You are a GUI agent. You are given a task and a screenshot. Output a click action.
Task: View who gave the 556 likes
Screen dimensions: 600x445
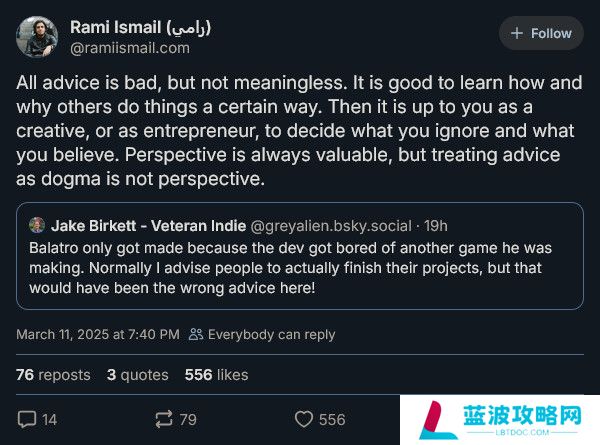216,375
